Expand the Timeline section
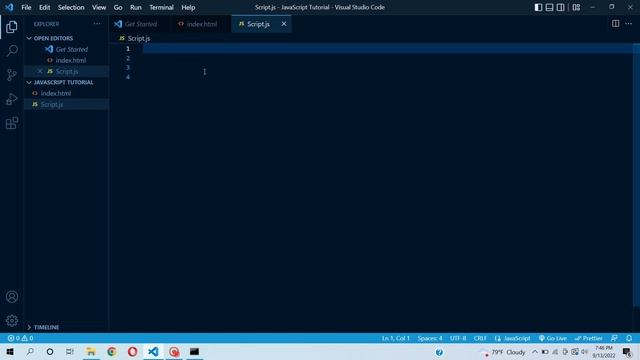This screenshot has height=360, width=640. 46,327
